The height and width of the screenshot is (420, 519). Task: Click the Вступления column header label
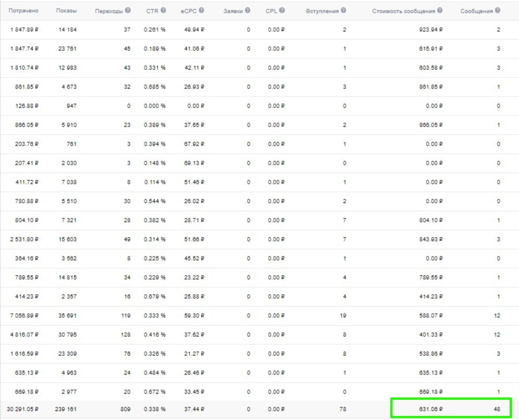tap(322, 11)
